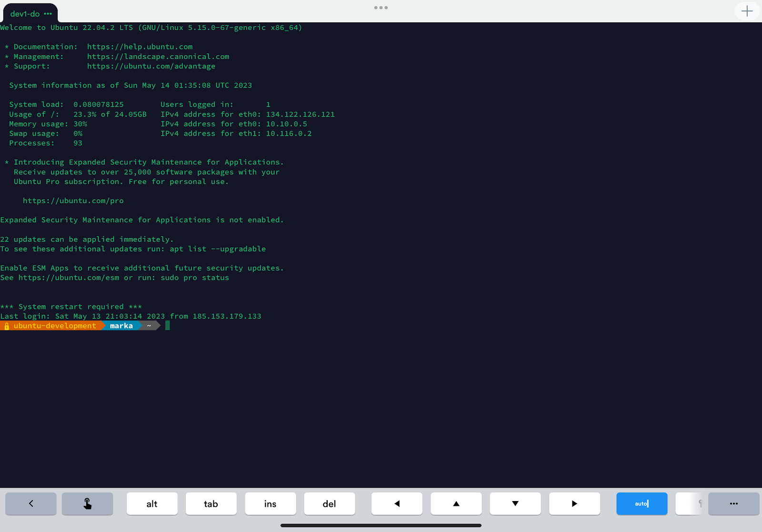Image resolution: width=762 pixels, height=532 pixels.
Task: Tap the tab key
Action: coord(211,503)
